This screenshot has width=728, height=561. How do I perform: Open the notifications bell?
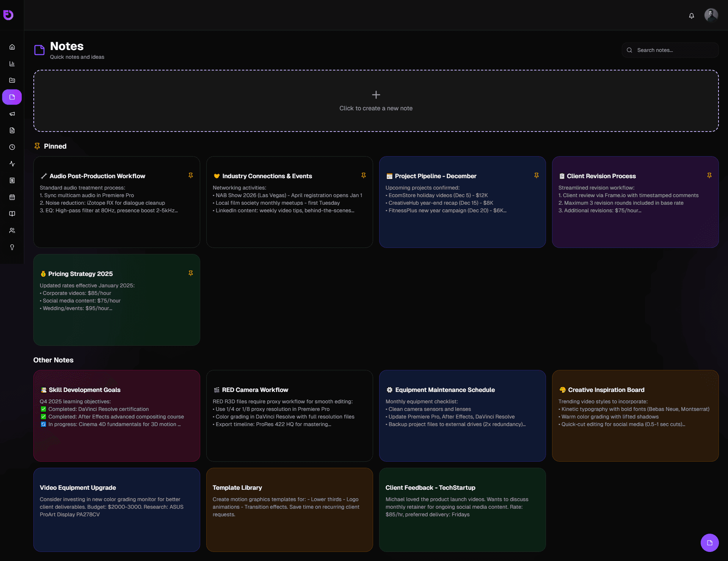pyautogui.click(x=692, y=16)
